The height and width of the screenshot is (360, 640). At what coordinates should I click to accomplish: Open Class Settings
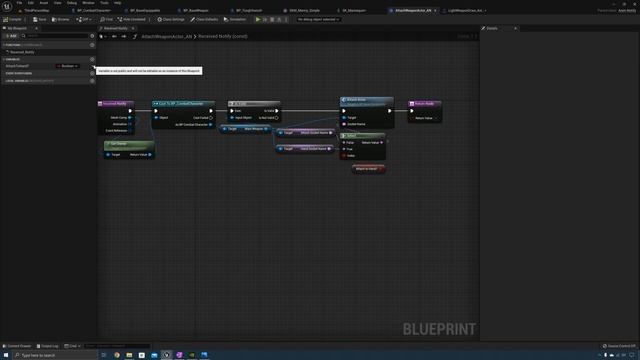[x=171, y=19]
